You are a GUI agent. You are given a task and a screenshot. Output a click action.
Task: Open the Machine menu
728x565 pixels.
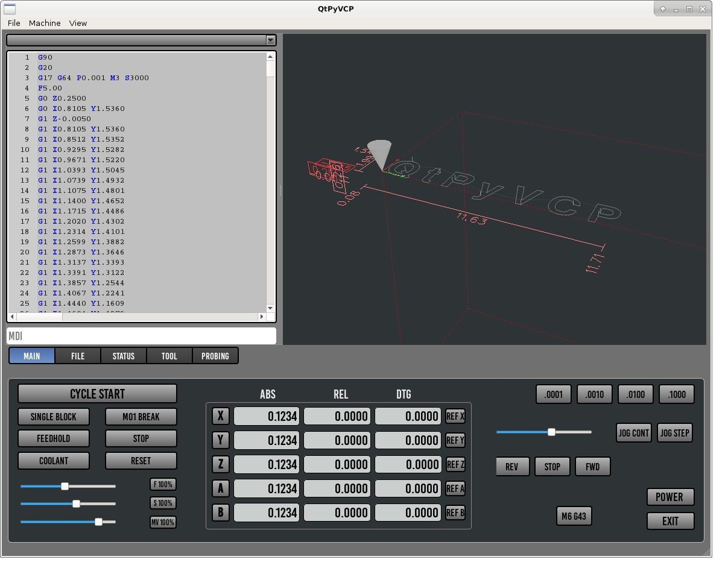[45, 23]
